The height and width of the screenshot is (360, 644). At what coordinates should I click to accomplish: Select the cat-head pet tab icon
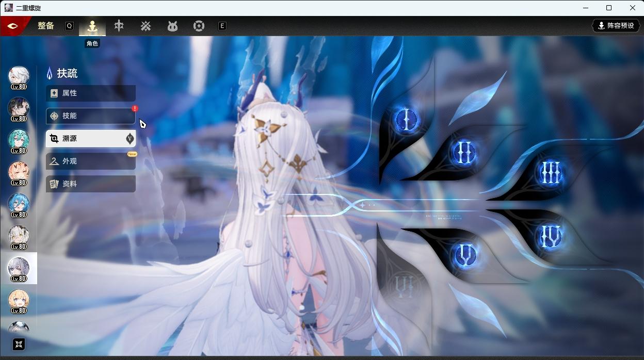[172, 26]
